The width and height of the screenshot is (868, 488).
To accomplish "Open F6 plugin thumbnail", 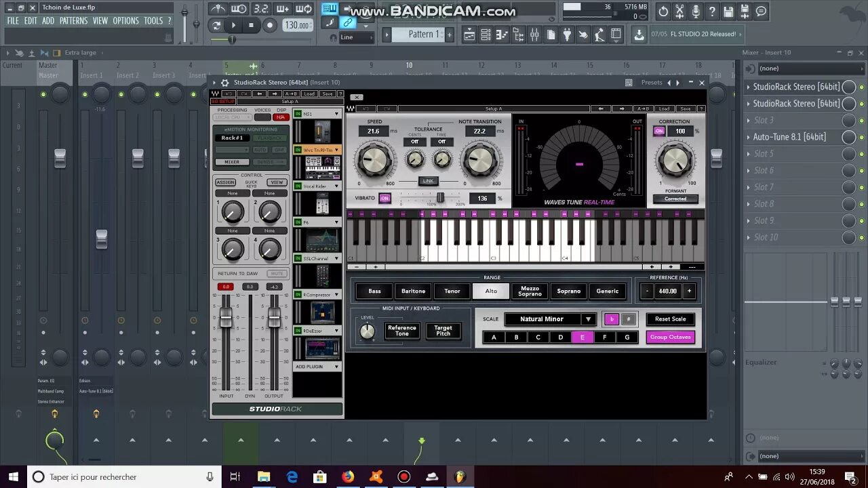I will click(x=322, y=240).
